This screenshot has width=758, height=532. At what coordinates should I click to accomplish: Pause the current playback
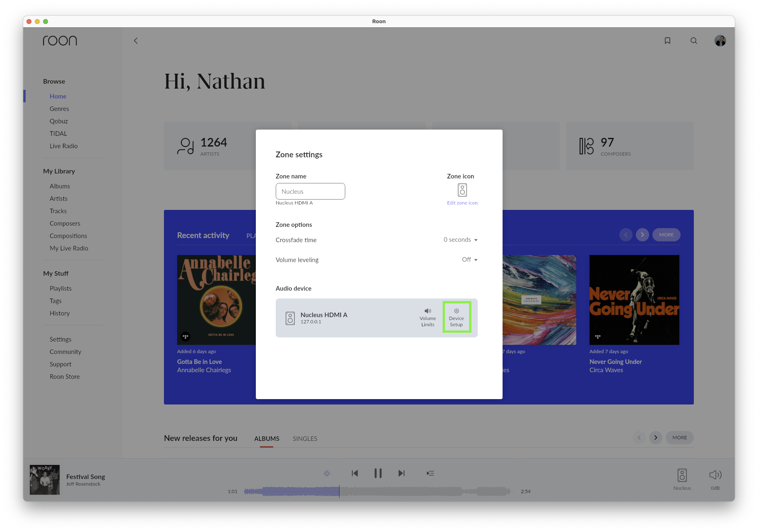tap(378, 473)
